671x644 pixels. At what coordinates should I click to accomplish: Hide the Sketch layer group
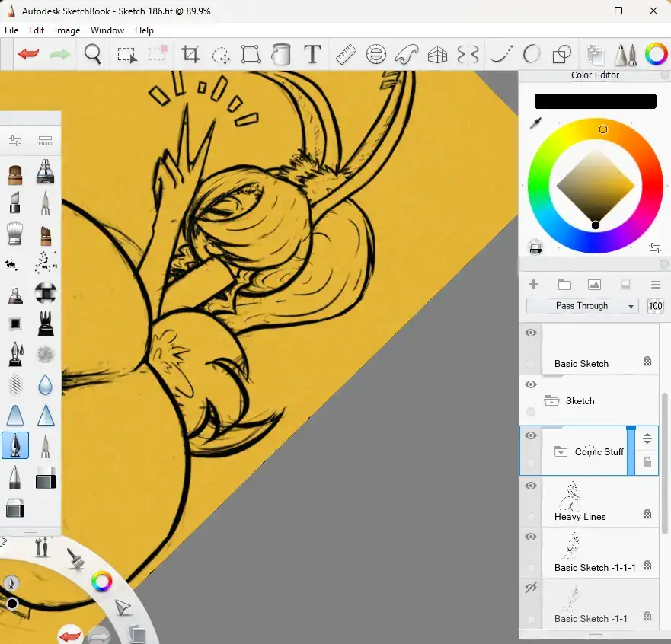531,384
